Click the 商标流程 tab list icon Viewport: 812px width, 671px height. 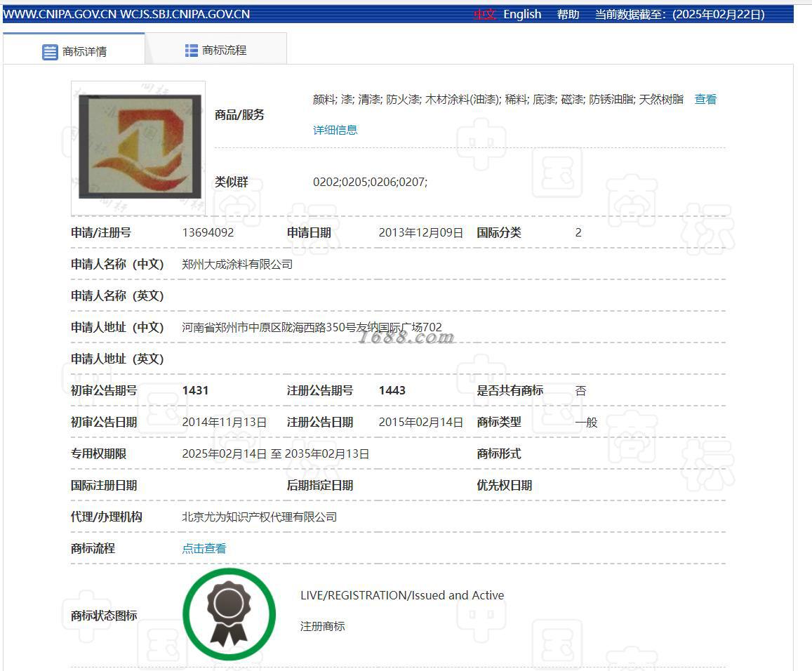[192, 51]
